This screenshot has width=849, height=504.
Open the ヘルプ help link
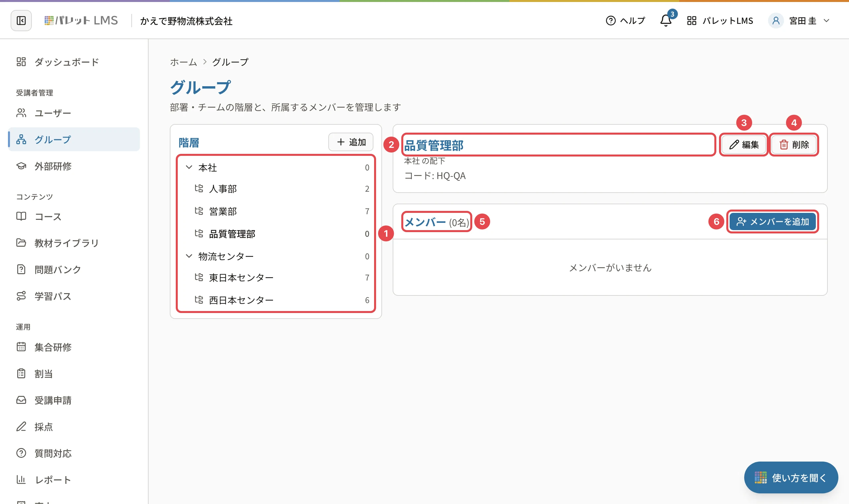pos(625,21)
